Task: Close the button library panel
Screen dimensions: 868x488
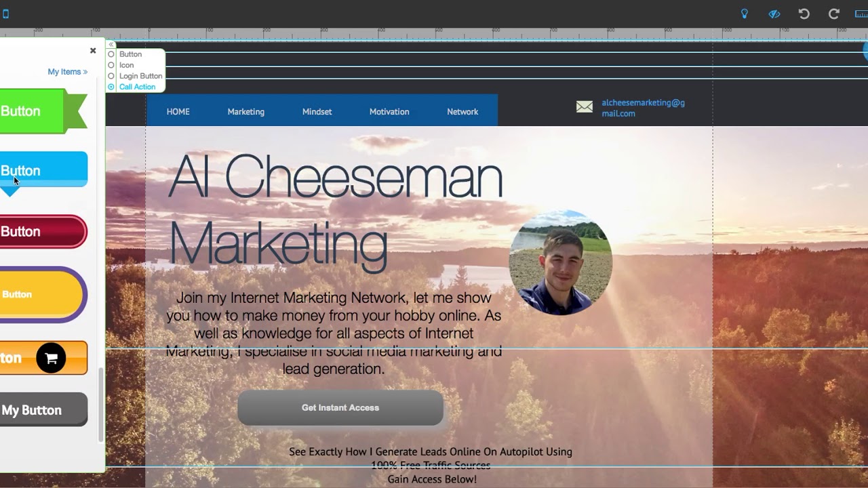Action: tap(93, 51)
